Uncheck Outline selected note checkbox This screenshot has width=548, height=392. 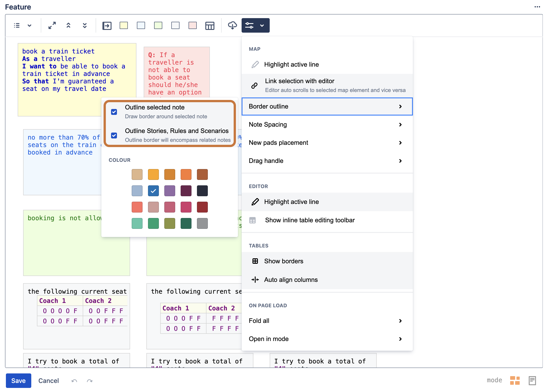[114, 112]
